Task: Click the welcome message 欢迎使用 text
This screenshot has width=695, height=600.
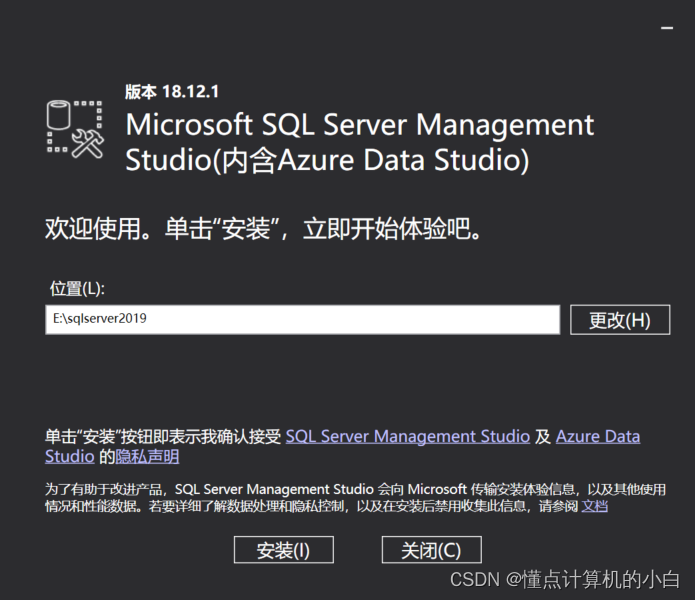Action: [263, 229]
